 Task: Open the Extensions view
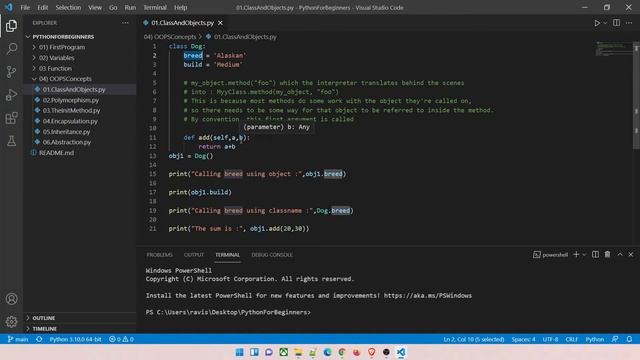pyautogui.click(x=11, y=118)
